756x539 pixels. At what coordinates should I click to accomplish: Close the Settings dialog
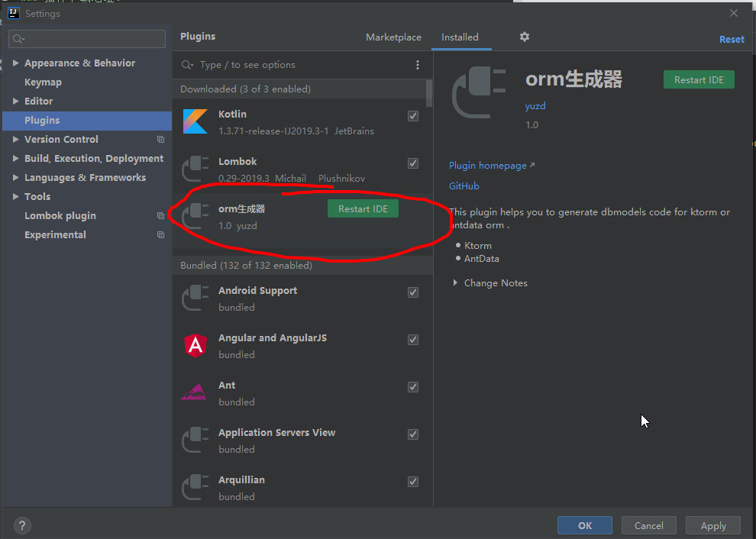(x=734, y=13)
